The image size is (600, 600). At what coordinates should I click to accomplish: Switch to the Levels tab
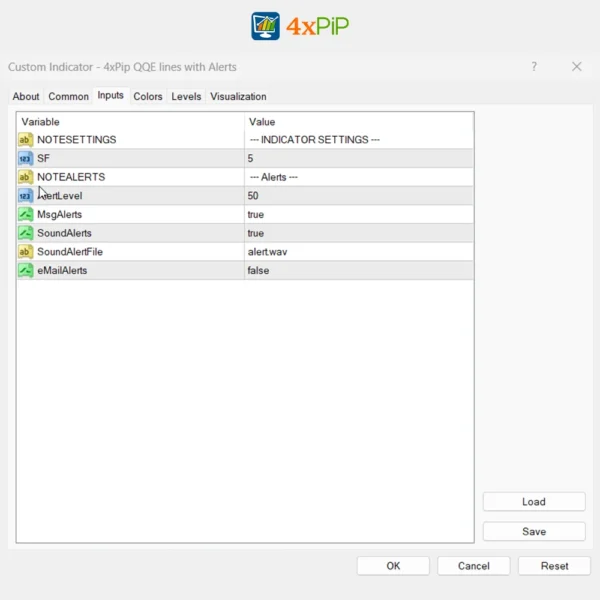coord(186,97)
